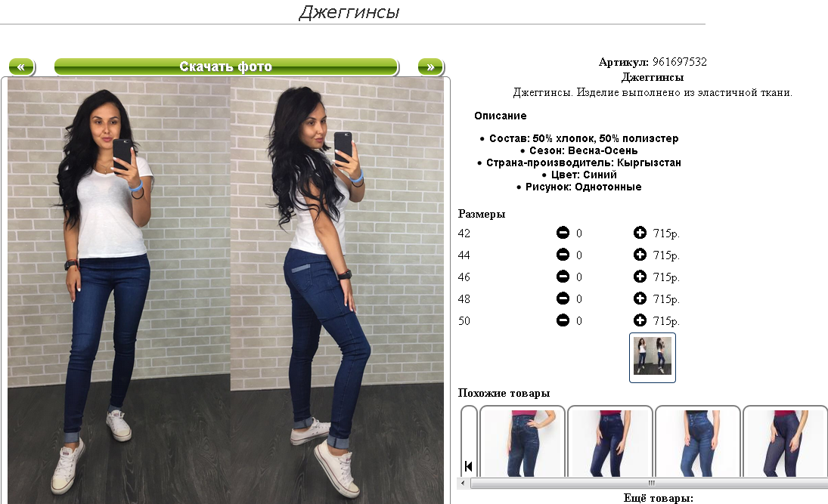This screenshot has width=828, height=504.
Task: Click the Скачать фото button
Action: pos(226,67)
